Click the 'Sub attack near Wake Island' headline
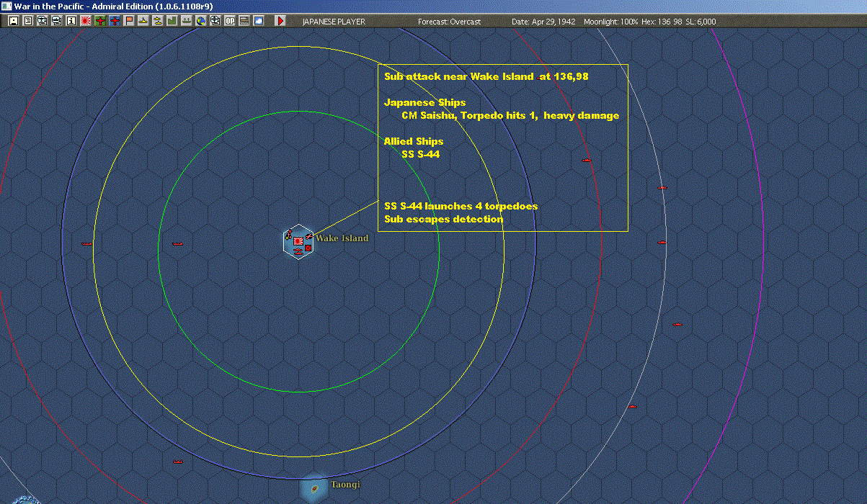 486,76
